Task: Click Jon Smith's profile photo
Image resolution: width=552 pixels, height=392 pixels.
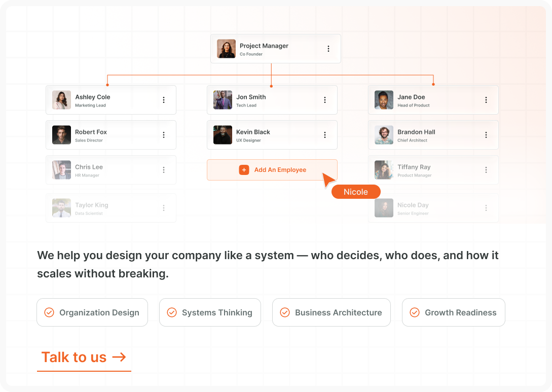Action: coord(223,100)
